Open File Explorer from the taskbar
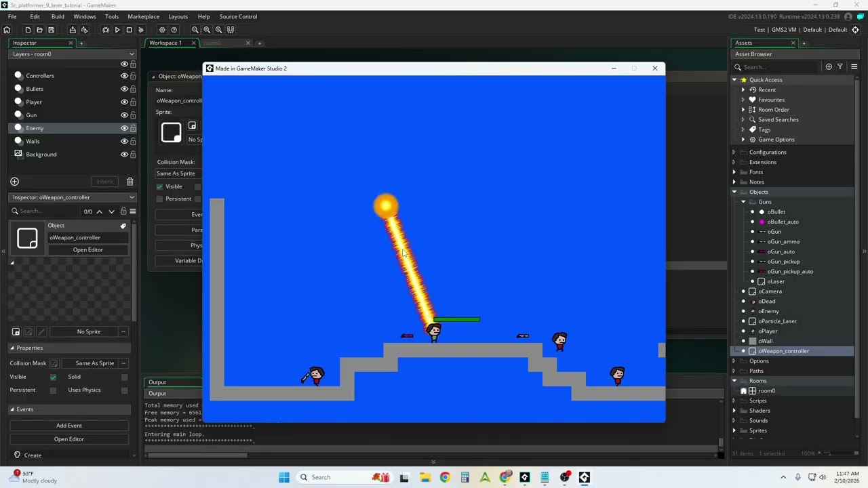 tap(425, 477)
